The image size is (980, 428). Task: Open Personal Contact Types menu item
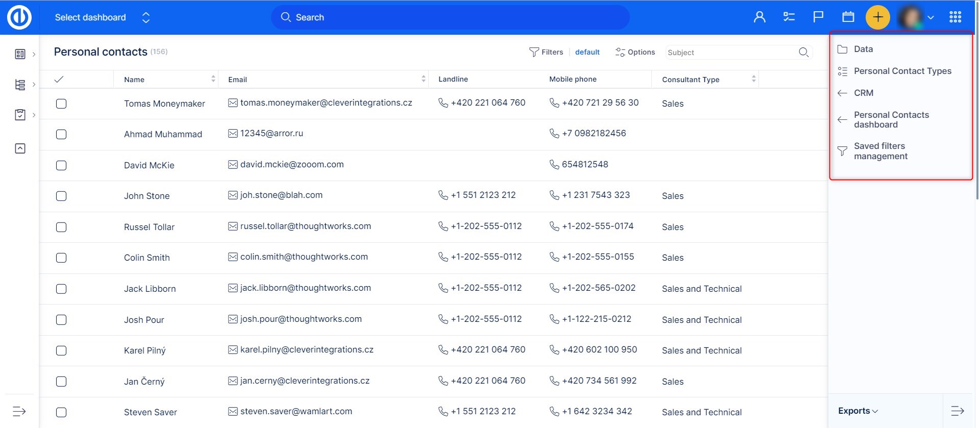(902, 71)
